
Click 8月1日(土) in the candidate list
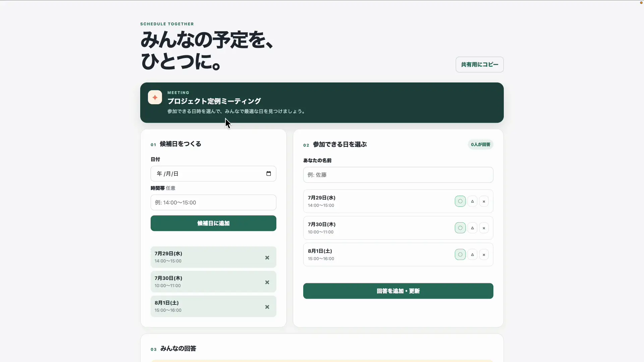point(167,303)
